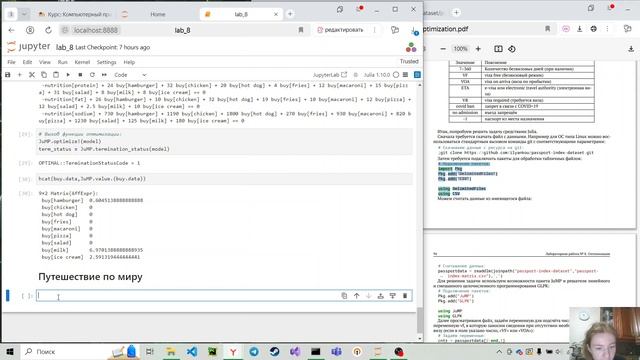640x360 pixels.
Task: Click the Jupyter logo
Action: pos(29,47)
